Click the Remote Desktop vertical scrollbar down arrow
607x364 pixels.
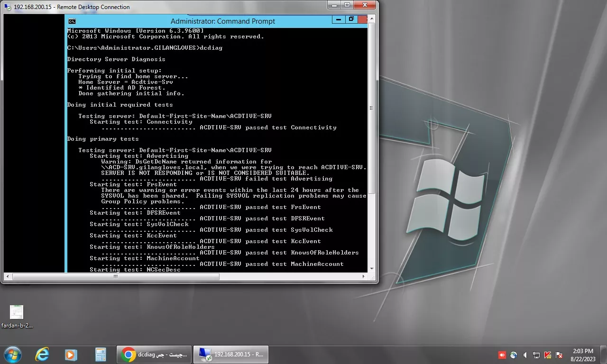tap(372, 269)
